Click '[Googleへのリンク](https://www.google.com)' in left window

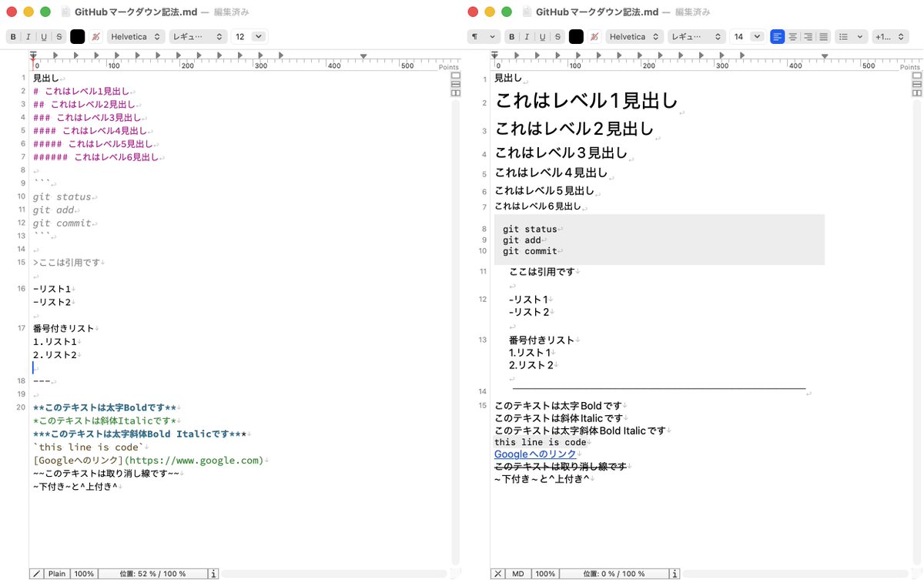[148, 461]
